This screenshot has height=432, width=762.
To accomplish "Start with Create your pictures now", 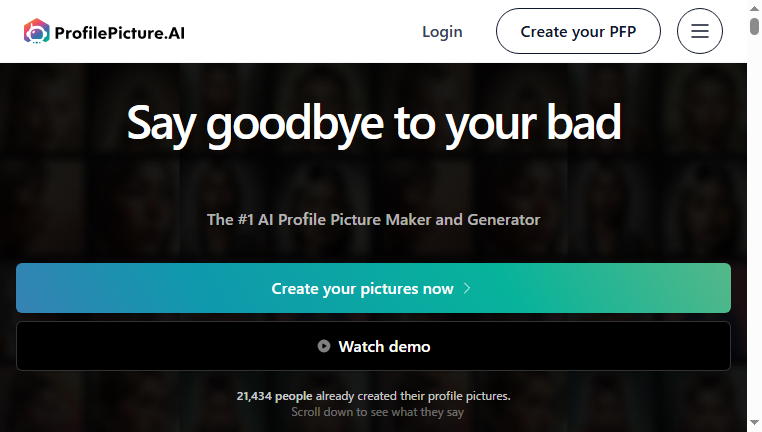I will 373,288.
